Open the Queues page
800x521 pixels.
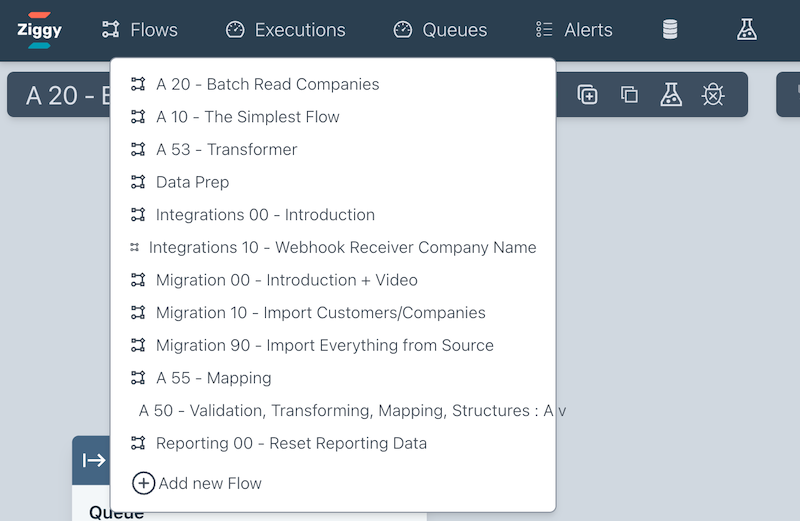[x=440, y=30]
